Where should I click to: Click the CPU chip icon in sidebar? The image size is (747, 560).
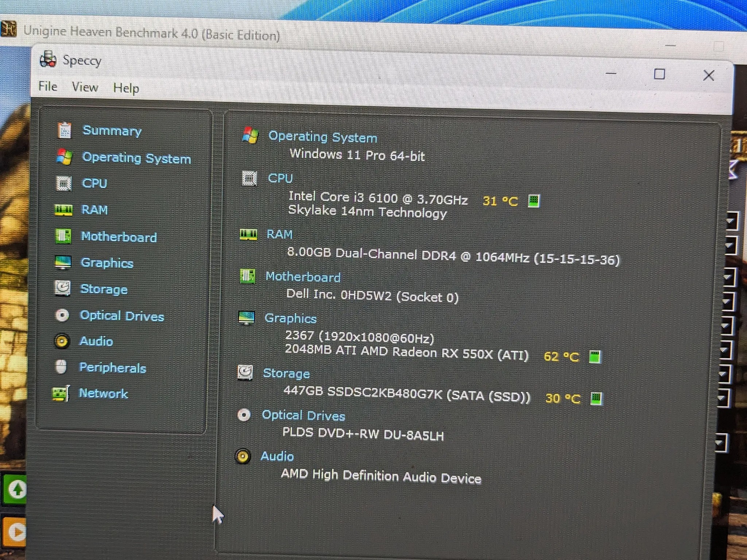[64, 183]
